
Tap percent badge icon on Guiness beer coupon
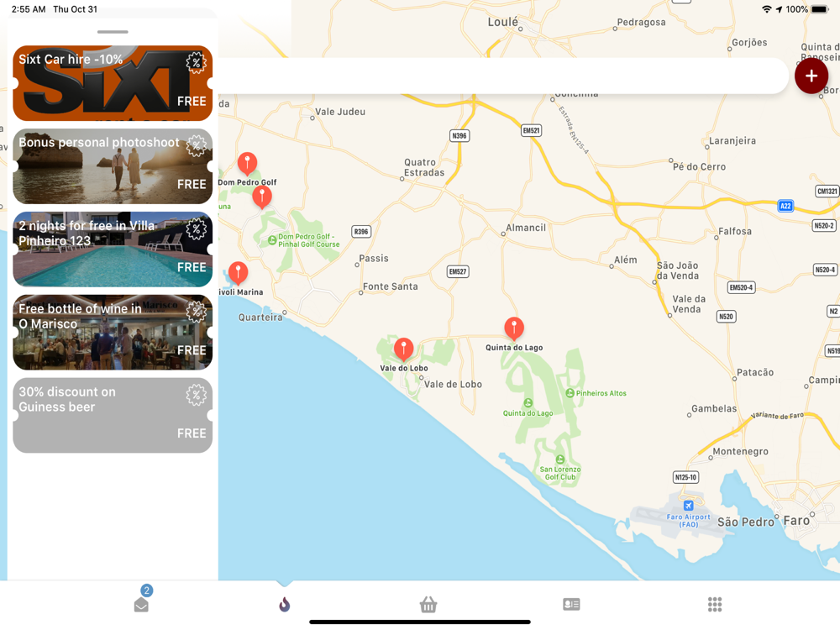pyautogui.click(x=196, y=395)
